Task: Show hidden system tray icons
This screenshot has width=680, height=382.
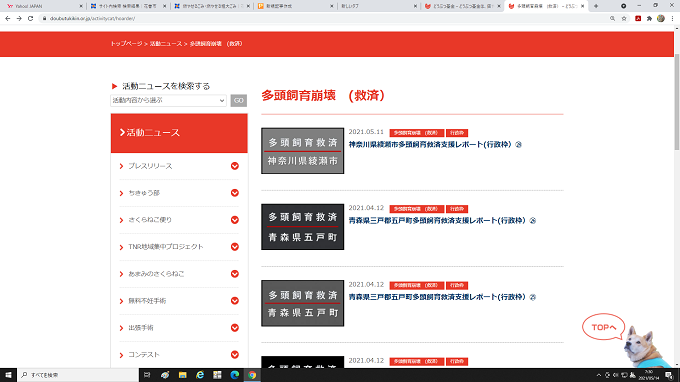Action: (x=599, y=375)
